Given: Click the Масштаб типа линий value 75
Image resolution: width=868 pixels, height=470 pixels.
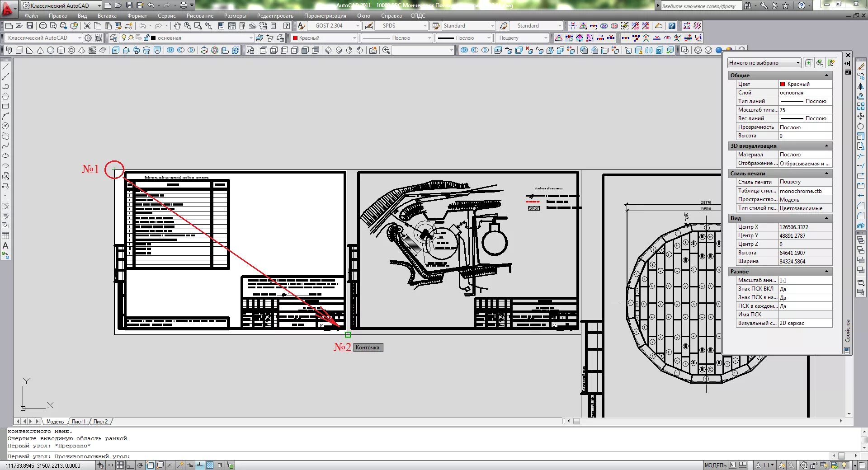Looking at the screenshot, I should tap(805, 110).
